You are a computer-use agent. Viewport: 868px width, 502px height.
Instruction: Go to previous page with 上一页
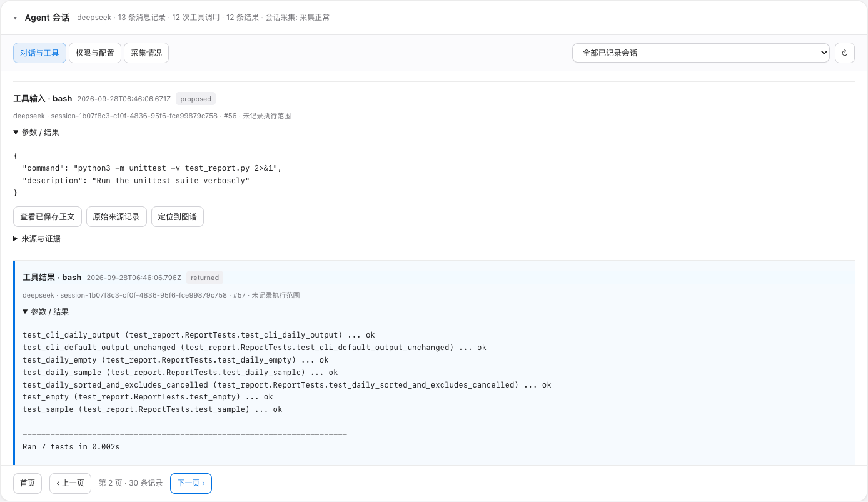click(70, 483)
